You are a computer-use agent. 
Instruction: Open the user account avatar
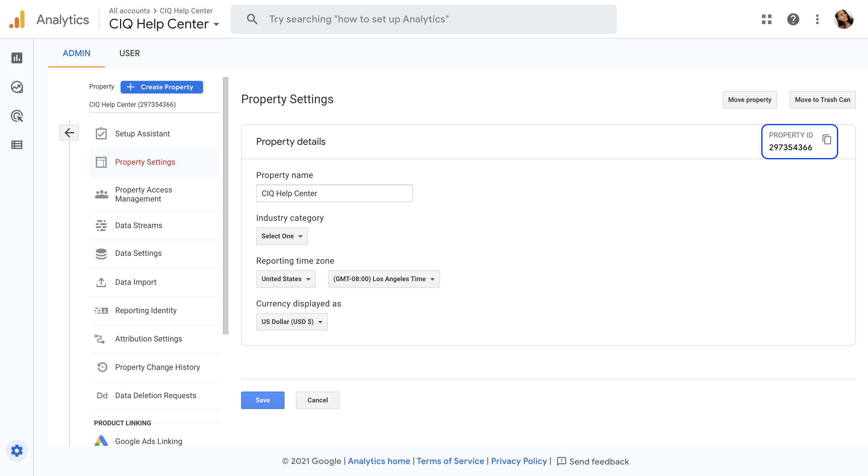point(843,19)
